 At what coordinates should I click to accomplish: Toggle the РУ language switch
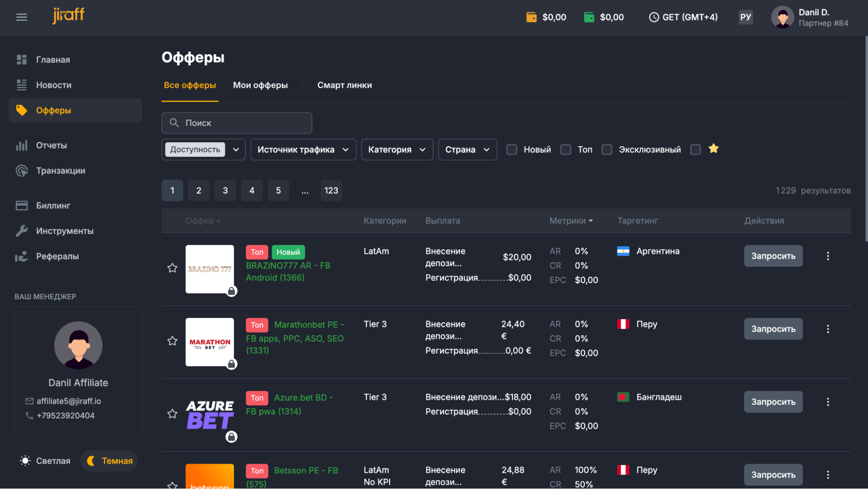746,17
